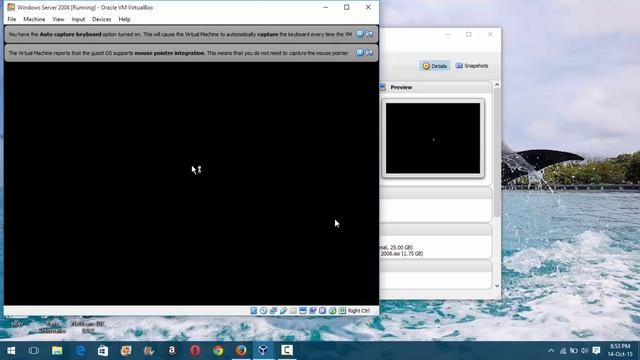640x360 pixels.
Task: Open Action Center notifications icon
Action: [596, 351]
